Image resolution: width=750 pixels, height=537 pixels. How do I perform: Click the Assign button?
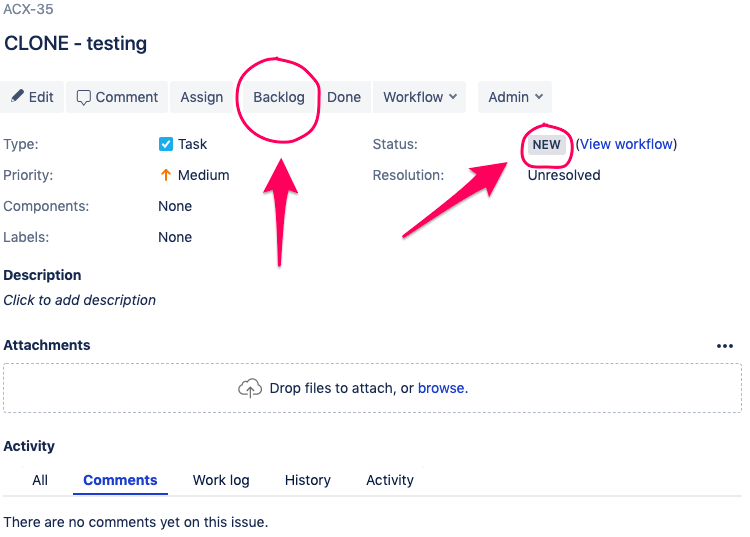click(201, 97)
